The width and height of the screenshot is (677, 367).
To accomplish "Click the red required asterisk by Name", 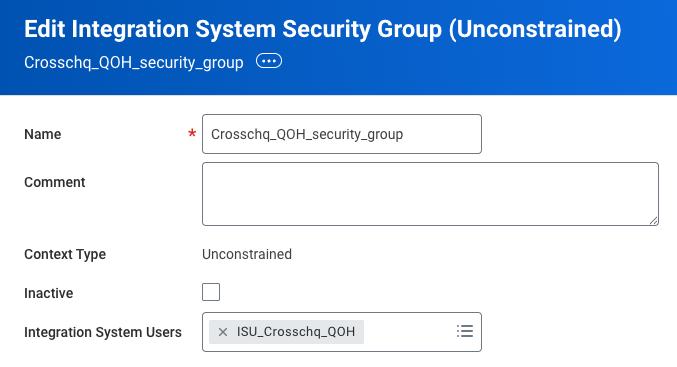I will [192, 133].
